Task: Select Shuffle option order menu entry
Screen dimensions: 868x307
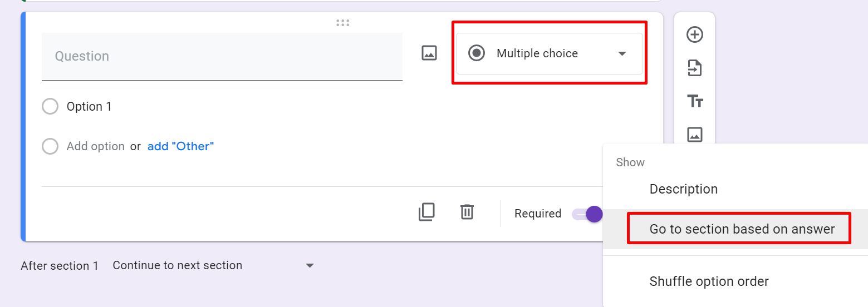Action: click(709, 281)
